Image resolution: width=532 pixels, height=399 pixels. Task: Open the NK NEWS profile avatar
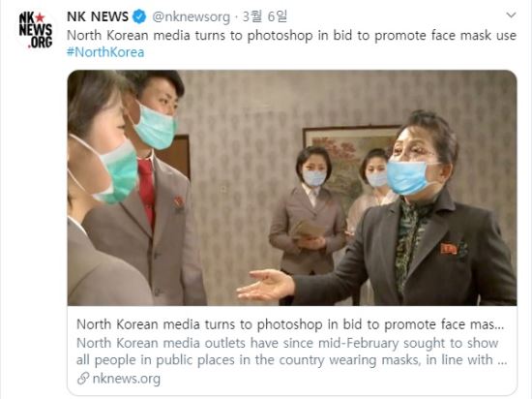36,30
